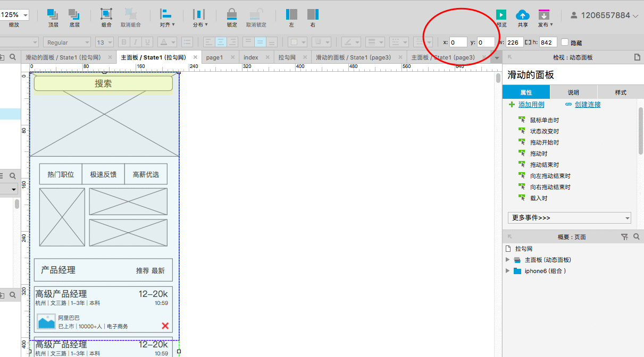The image size is (644, 357).
Task: Expand the iphone6 (组合) tree node
Action: point(507,271)
